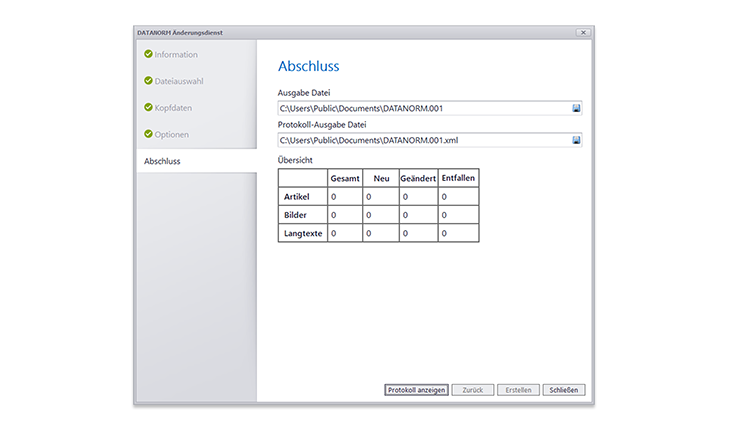The height and width of the screenshot is (430, 729).
Task: Select the Abschluss step in sidebar
Action: coord(197,161)
